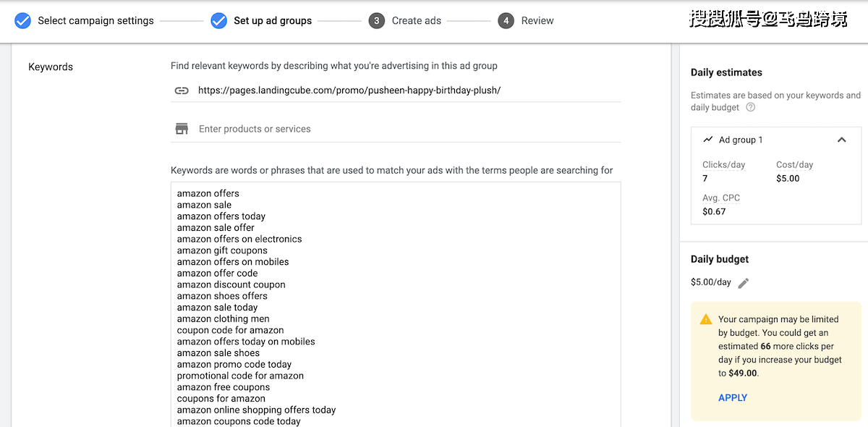The height and width of the screenshot is (427, 868).
Task: Click the checkmark icon for Set up ad groups
Action: (x=219, y=20)
